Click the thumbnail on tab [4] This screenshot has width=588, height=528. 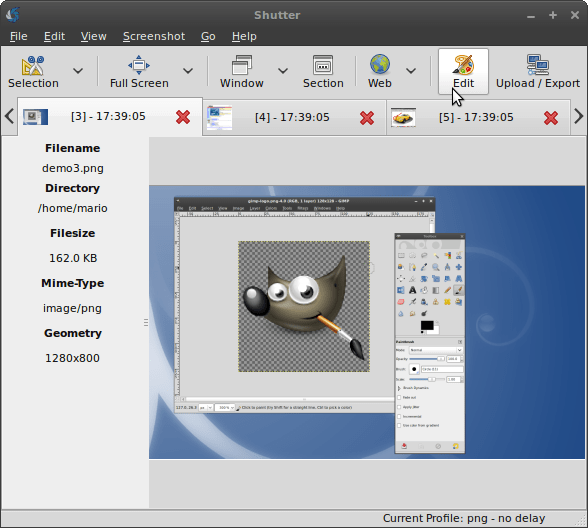tap(219, 118)
